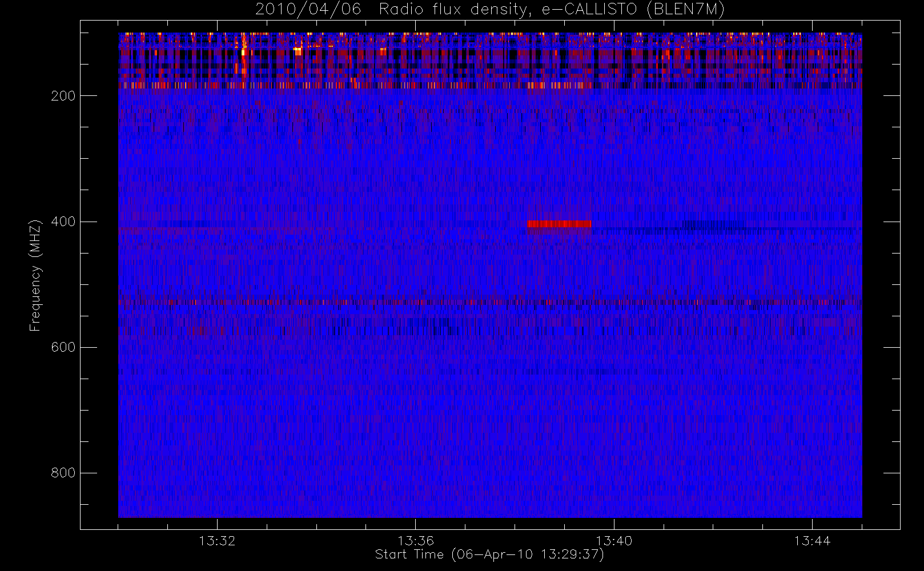Viewport: 924px width, 571px height.
Task: Click the 400 frequency tick label
Action: 63,222
